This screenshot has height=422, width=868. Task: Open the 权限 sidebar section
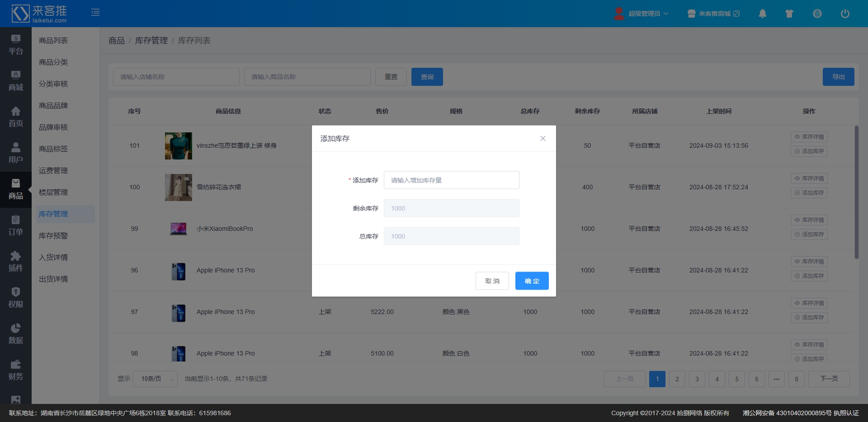(16, 298)
